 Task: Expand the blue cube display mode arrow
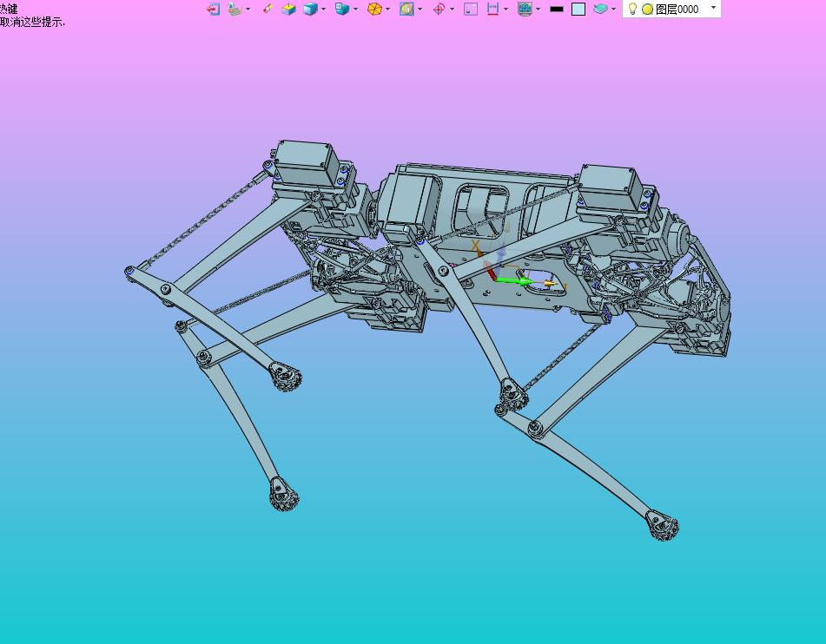click(x=323, y=9)
